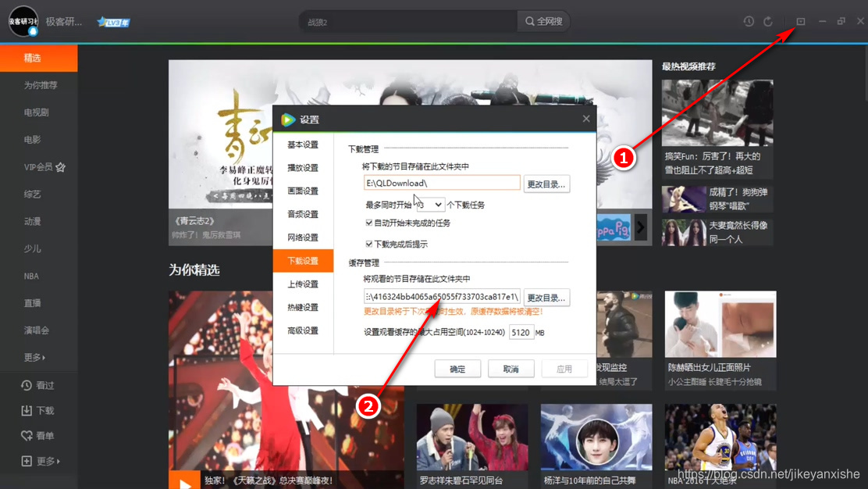
Task: Open 看过 history icon in sidebar
Action: coord(26,385)
